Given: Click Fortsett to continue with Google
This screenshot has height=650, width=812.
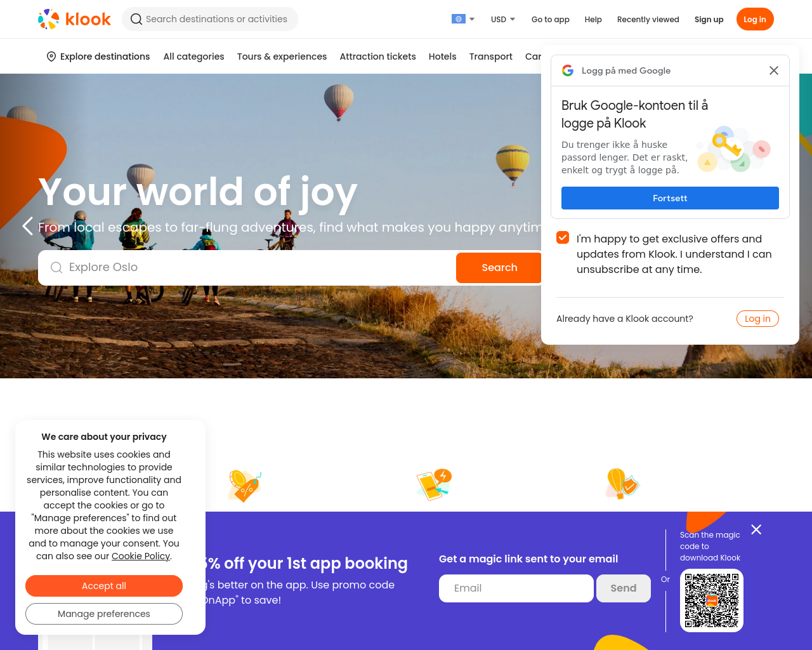Looking at the screenshot, I should (670, 198).
